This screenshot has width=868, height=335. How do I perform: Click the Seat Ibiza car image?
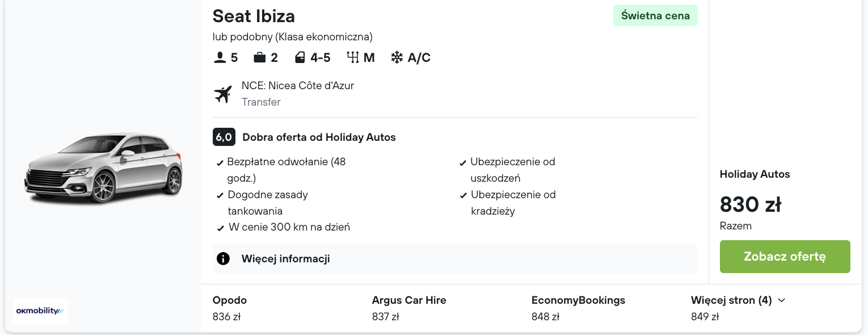point(103,168)
